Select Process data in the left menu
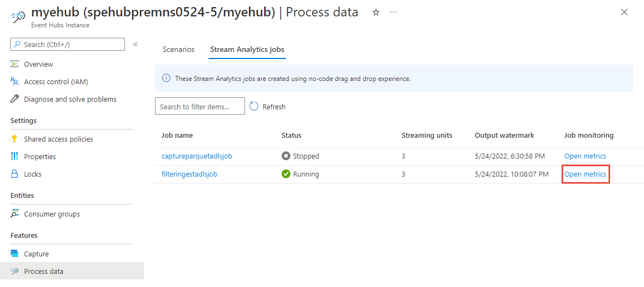 [44, 271]
